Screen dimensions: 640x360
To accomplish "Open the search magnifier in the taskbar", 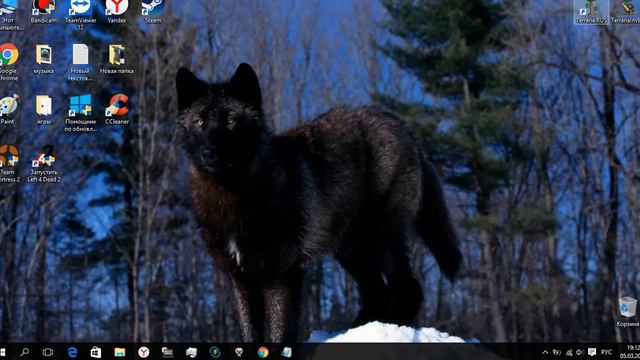I will click(x=24, y=352).
